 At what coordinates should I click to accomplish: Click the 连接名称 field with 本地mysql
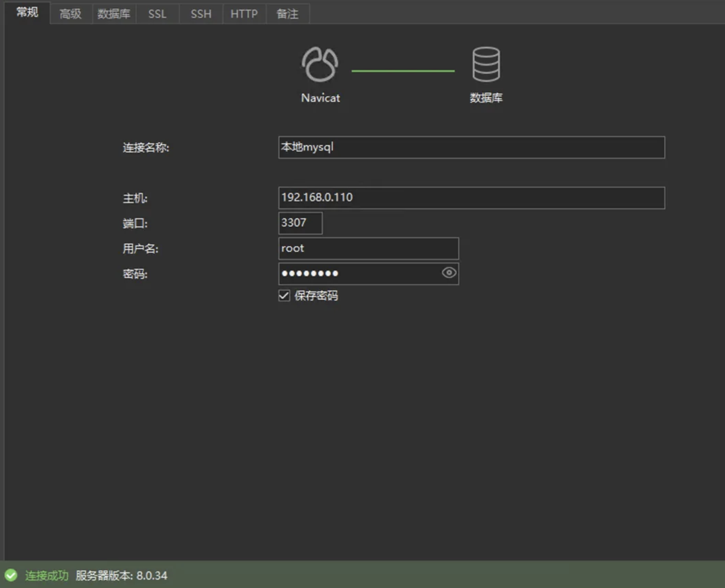(471, 147)
